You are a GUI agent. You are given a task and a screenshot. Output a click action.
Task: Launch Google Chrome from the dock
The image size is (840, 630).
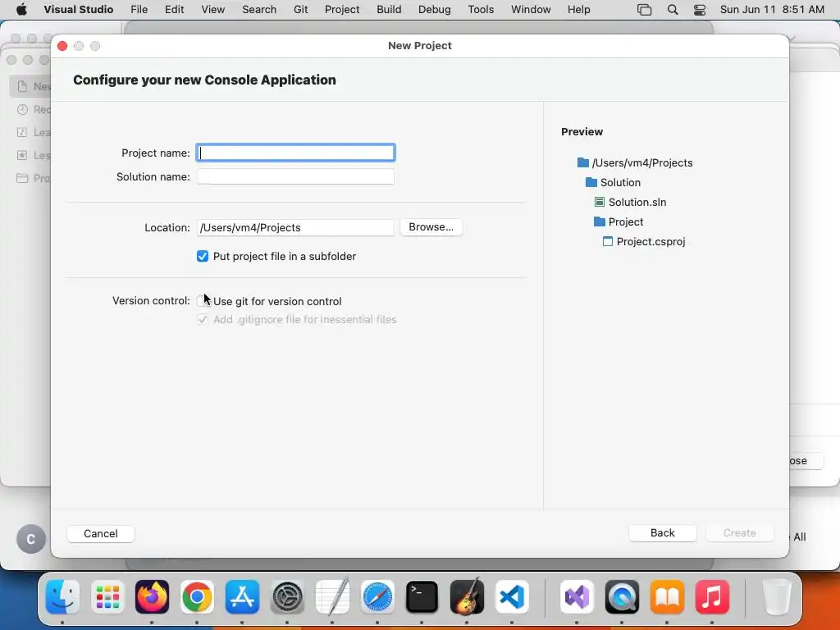(197, 597)
